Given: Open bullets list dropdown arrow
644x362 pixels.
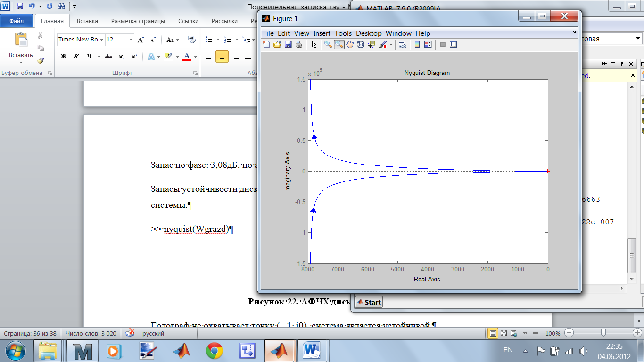Looking at the screenshot, I should pyautogui.click(x=218, y=40).
